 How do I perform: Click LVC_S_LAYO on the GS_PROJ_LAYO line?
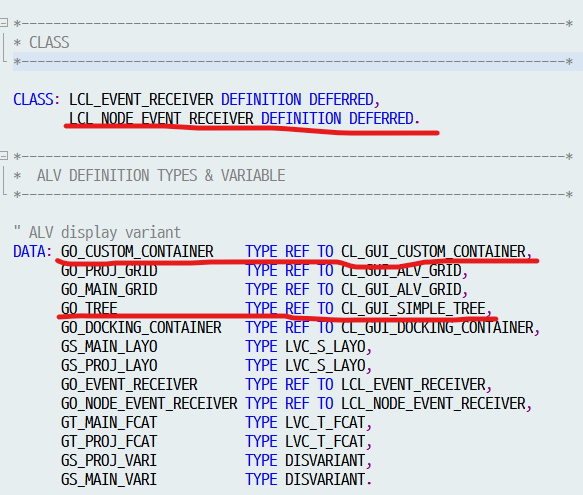pos(325,366)
